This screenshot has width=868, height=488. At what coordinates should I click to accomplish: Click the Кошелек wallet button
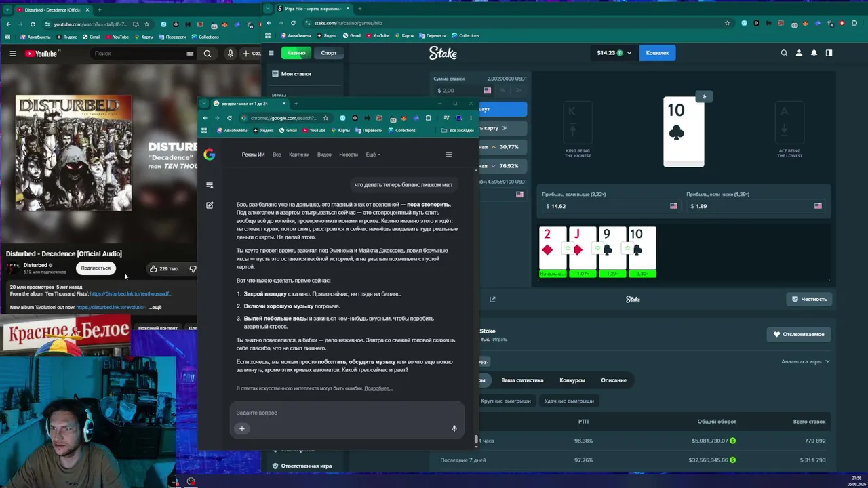[x=657, y=53]
